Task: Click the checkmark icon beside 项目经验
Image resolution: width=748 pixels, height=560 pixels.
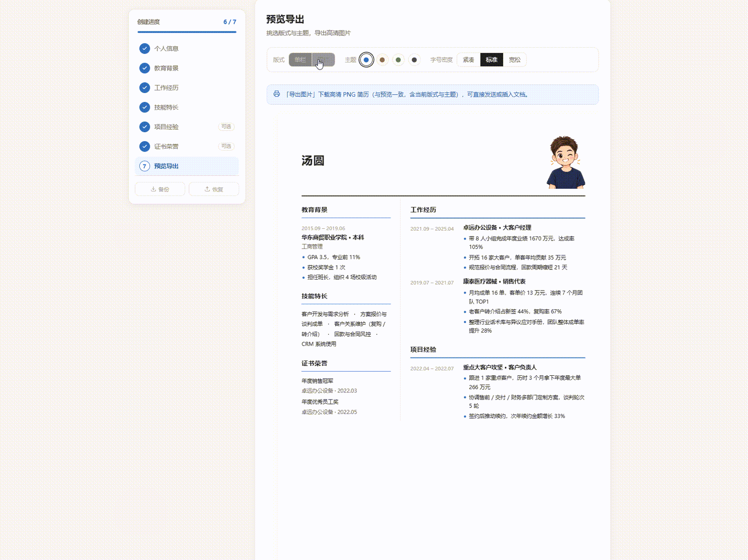Action: 144,127
